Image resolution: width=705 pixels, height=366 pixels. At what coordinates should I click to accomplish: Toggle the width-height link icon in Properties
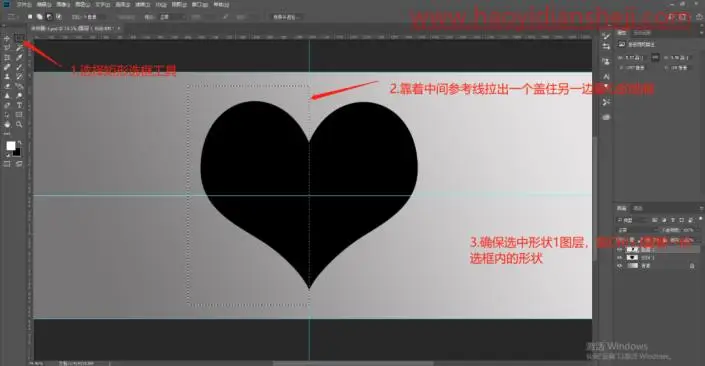[x=655, y=57]
